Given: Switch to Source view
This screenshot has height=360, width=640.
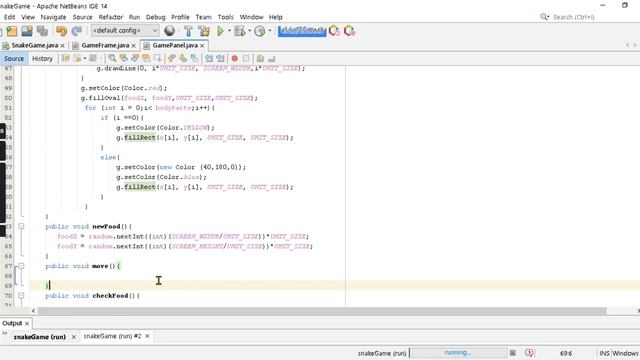Looking at the screenshot, I should [x=14, y=59].
